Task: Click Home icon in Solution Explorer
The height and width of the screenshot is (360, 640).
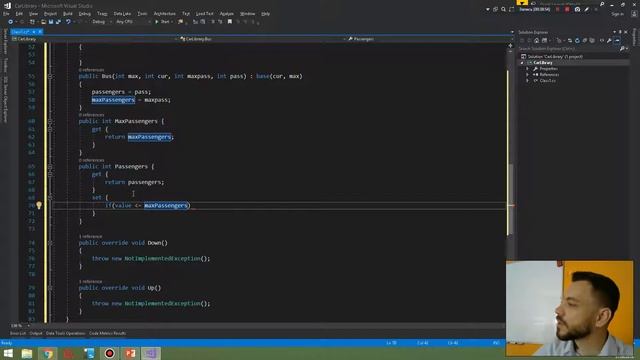Action: point(537,40)
